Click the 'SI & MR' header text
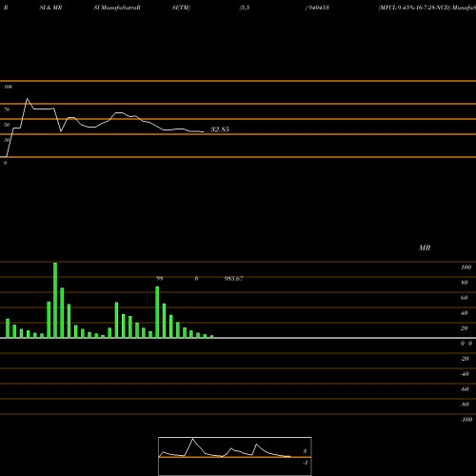This screenshot has width=476, height=476. tap(50, 8)
